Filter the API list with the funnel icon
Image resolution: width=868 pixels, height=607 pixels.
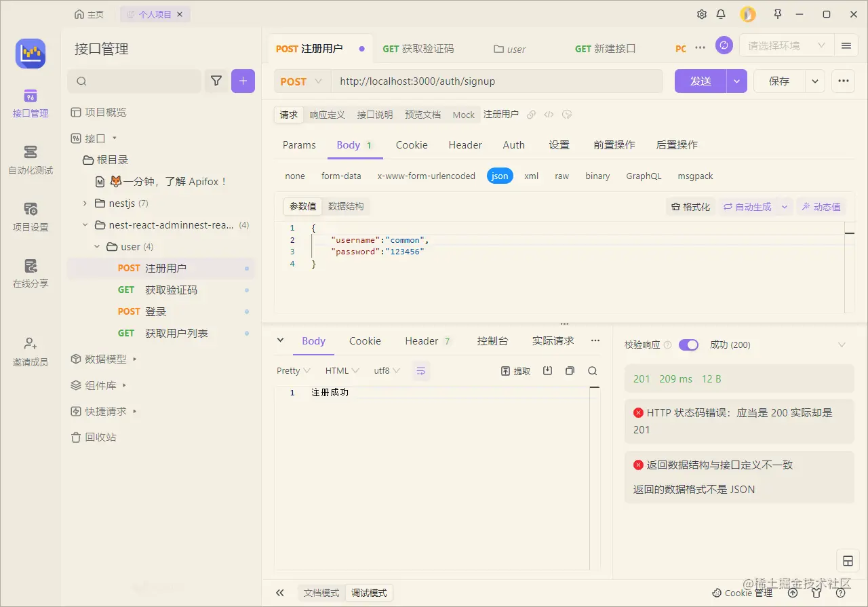coord(216,81)
